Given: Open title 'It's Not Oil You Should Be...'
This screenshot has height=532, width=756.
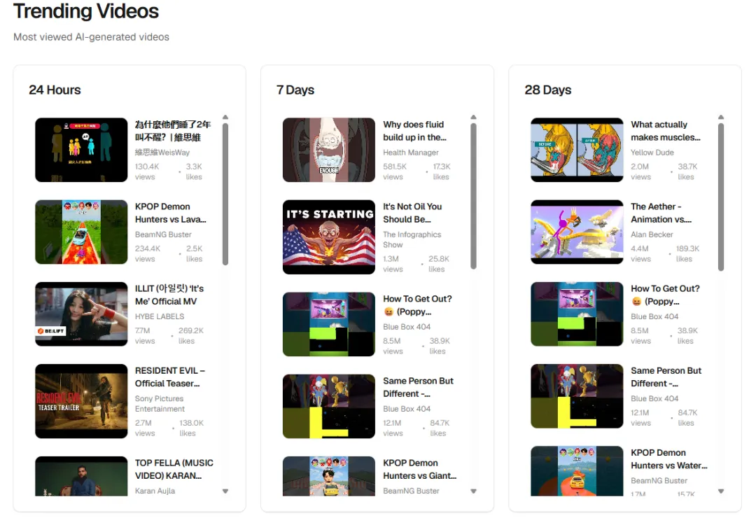Looking at the screenshot, I should click(x=412, y=213).
